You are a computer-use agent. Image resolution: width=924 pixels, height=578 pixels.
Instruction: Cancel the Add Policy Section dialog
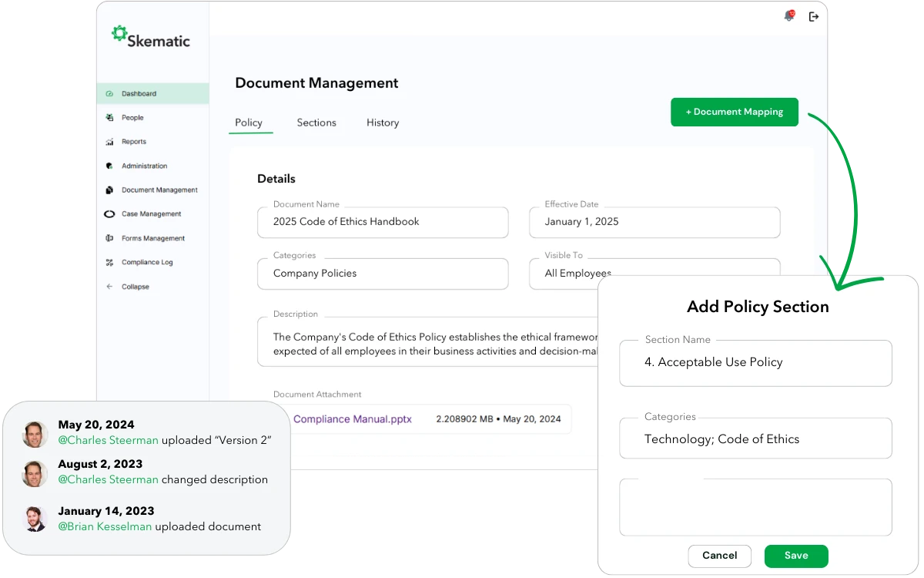719,556
